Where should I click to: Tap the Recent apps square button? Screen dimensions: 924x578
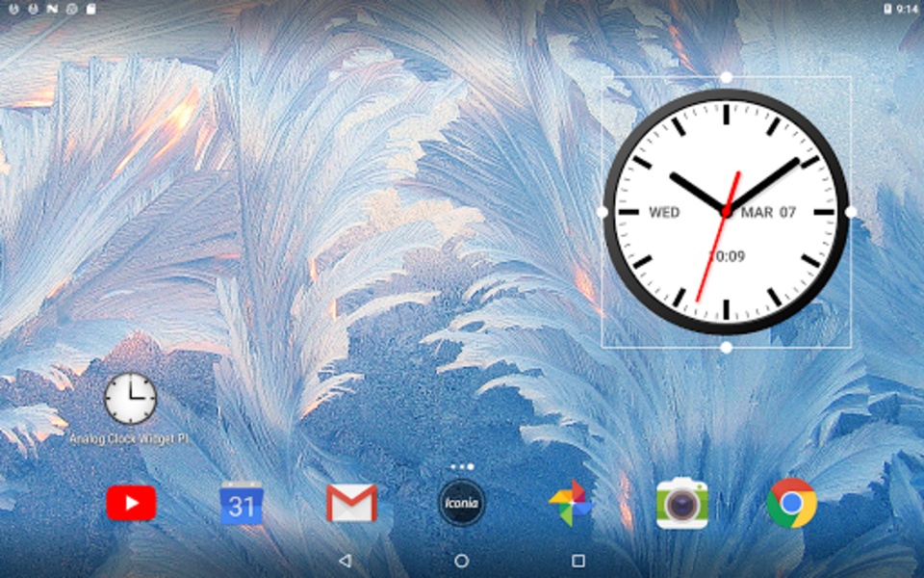tap(578, 561)
